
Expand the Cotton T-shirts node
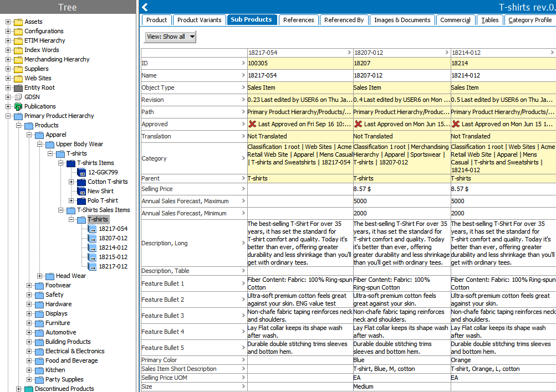pyautogui.click(x=72, y=182)
